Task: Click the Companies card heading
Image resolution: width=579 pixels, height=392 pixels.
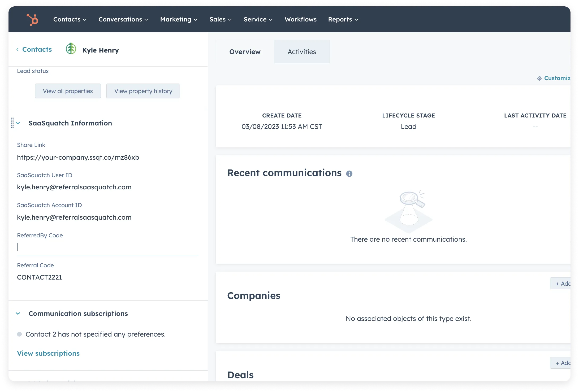Action: coord(254,296)
